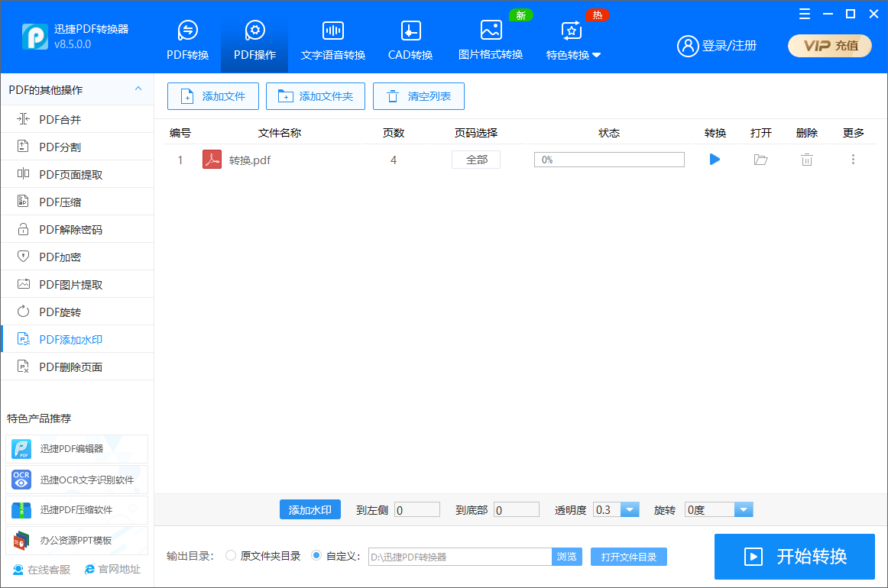Select PDF解除密码 in the sidebar
Viewport: 888px width, 588px height.
78,229
